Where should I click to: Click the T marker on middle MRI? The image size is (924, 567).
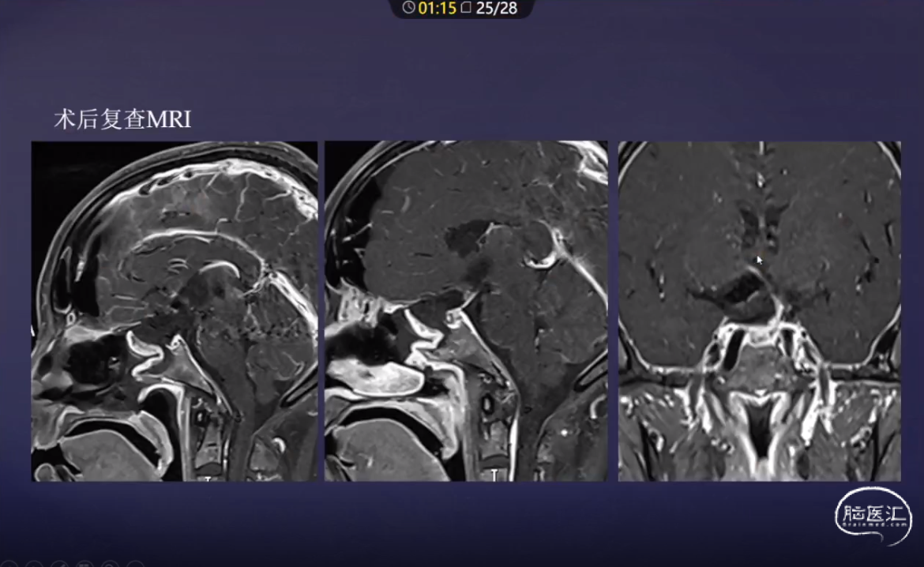pos(494,475)
